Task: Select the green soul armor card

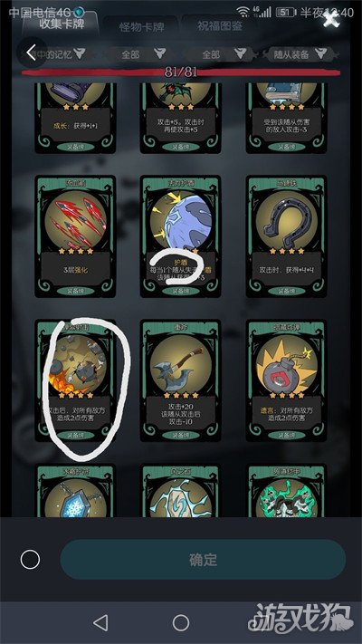Action: [286, 491]
